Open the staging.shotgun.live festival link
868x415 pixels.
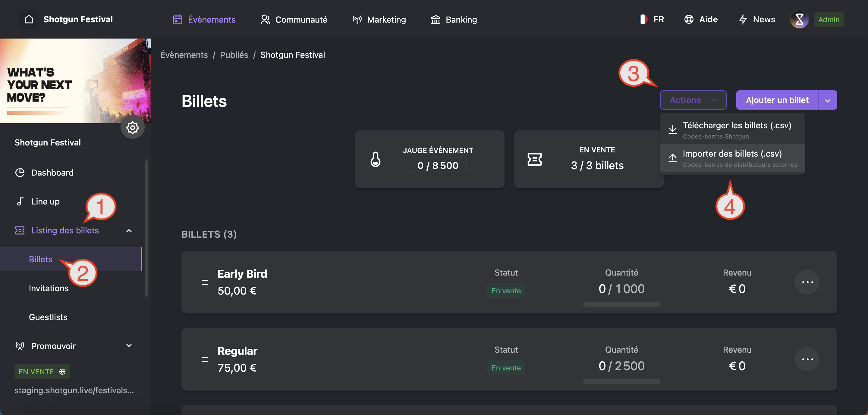click(74, 390)
